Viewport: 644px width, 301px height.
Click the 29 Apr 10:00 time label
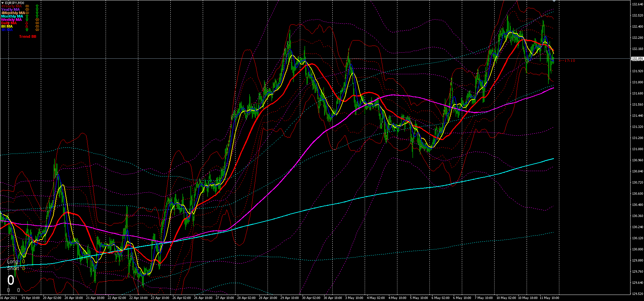pyautogui.click(x=290, y=298)
